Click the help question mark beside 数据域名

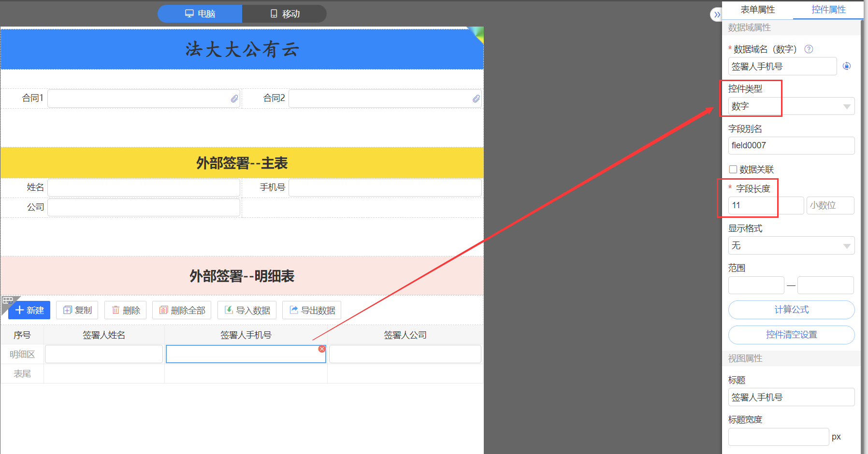click(809, 49)
